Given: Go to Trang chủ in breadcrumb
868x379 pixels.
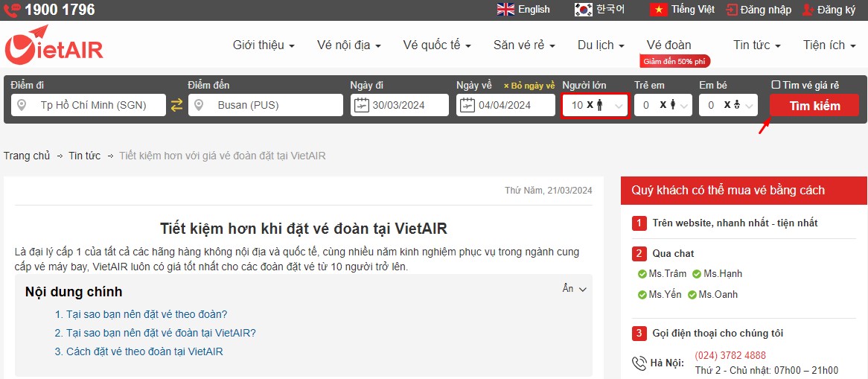Looking at the screenshot, I should pos(27,156).
